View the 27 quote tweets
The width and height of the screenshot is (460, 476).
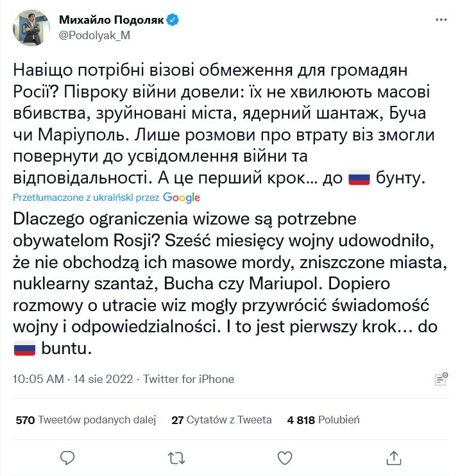pyautogui.click(x=221, y=420)
